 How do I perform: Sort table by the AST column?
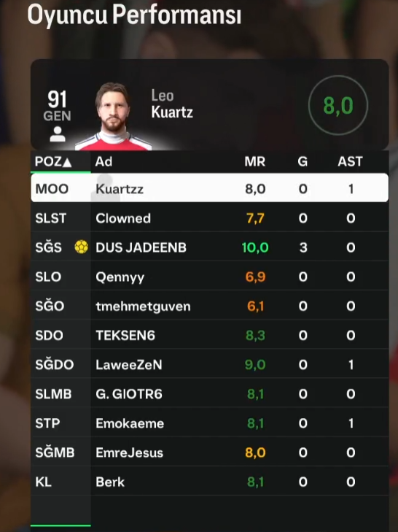pyautogui.click(x=350, y=161)
